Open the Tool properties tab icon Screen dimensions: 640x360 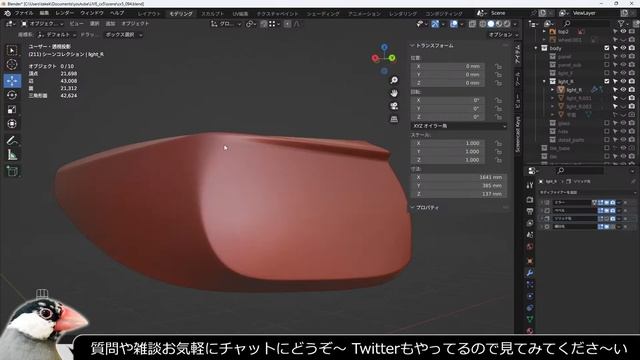click(x=530, y=185)
